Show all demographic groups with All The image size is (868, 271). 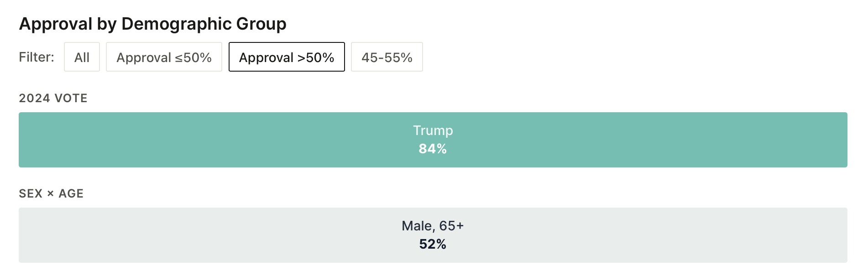[x=82, y=57]
